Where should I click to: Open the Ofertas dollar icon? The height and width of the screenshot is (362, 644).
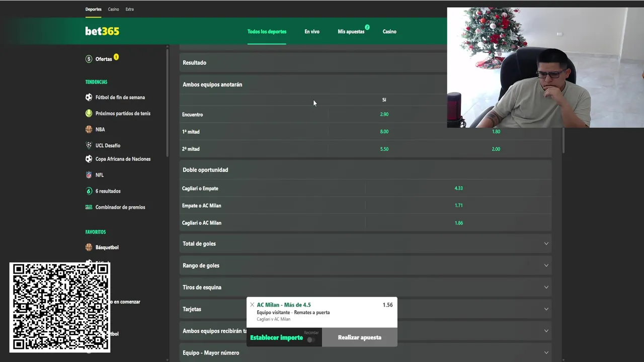(x=89, y=59)
